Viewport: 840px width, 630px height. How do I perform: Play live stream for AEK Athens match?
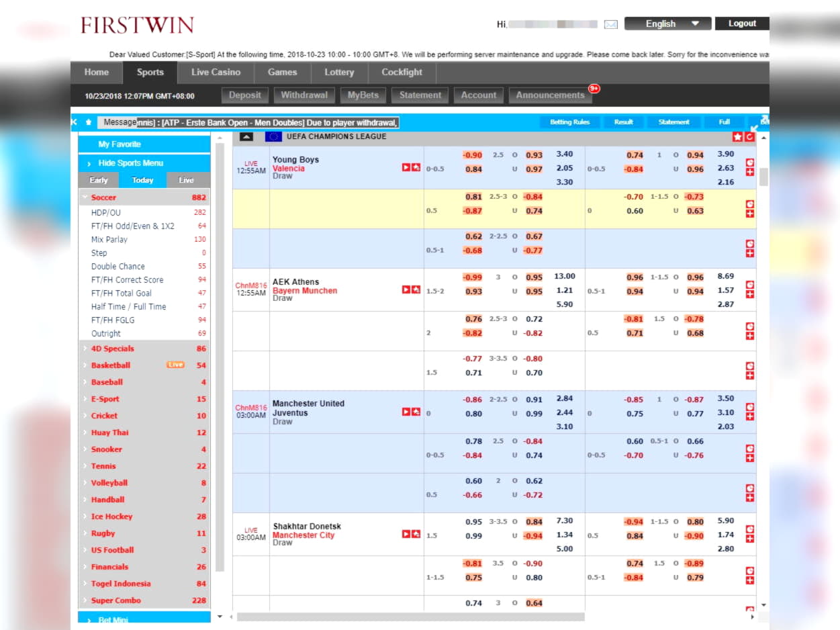[406, 289]
